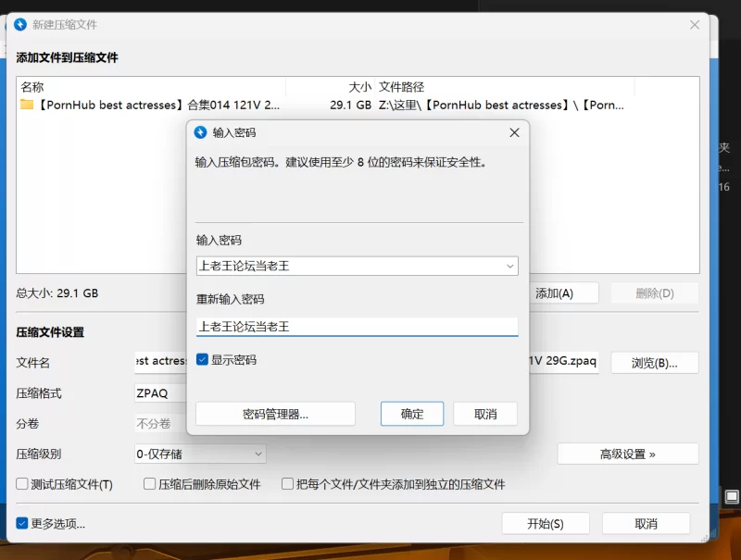Viewport: 741px width, 560px height.
Task: Open 密码管理器...
Action: pos(275,414)
